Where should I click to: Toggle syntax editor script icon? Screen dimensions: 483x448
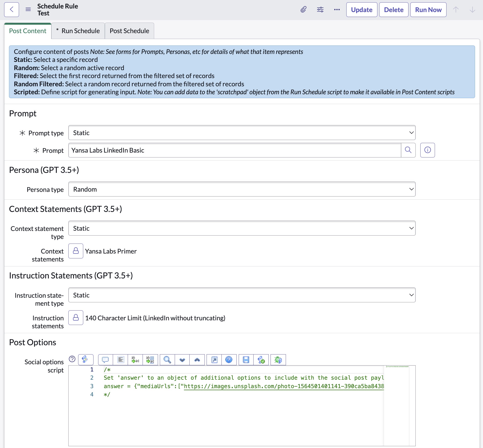pos(86,360)
